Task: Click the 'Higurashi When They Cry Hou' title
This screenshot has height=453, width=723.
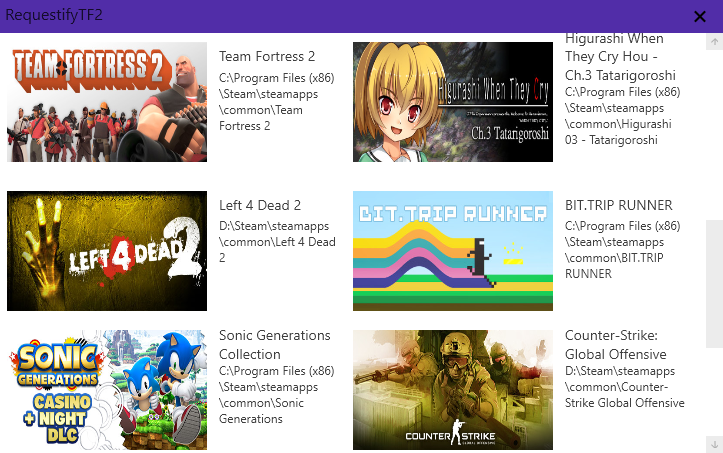Action: coord(620,56)
